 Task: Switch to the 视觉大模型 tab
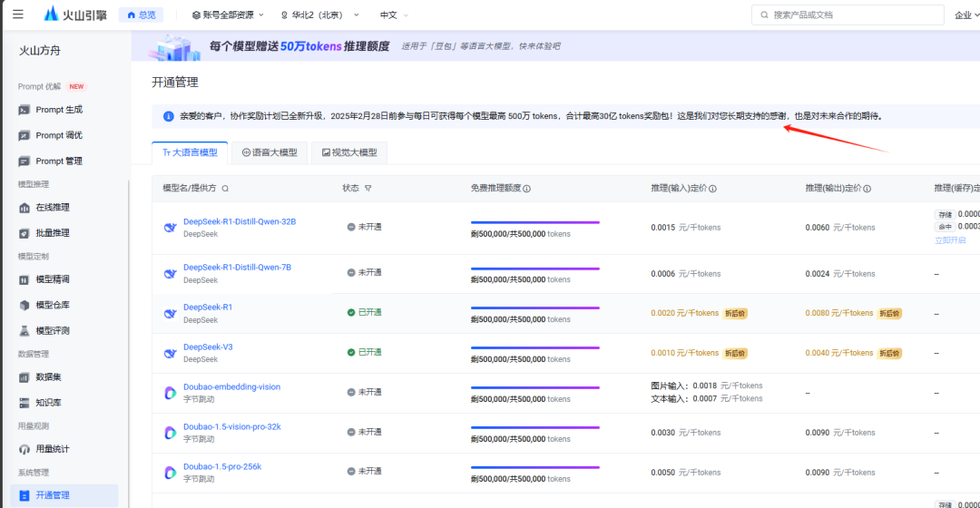coord(349,152)
